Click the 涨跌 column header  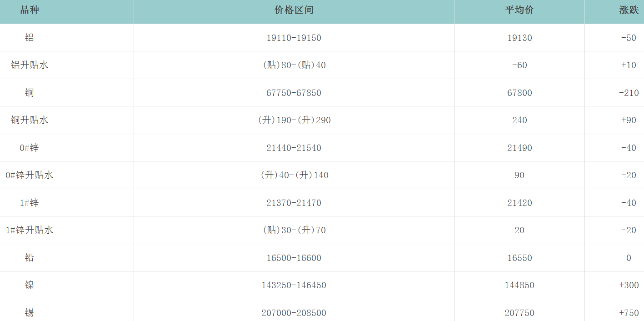(x=629, y=10)
